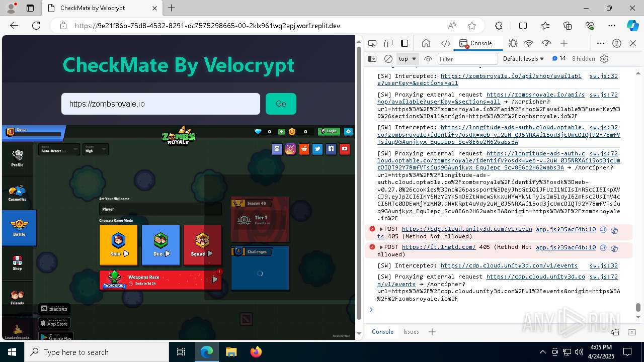The image size is (644, 362).
Task: Open the top context dropdown
Action: [x=408, y=59]
